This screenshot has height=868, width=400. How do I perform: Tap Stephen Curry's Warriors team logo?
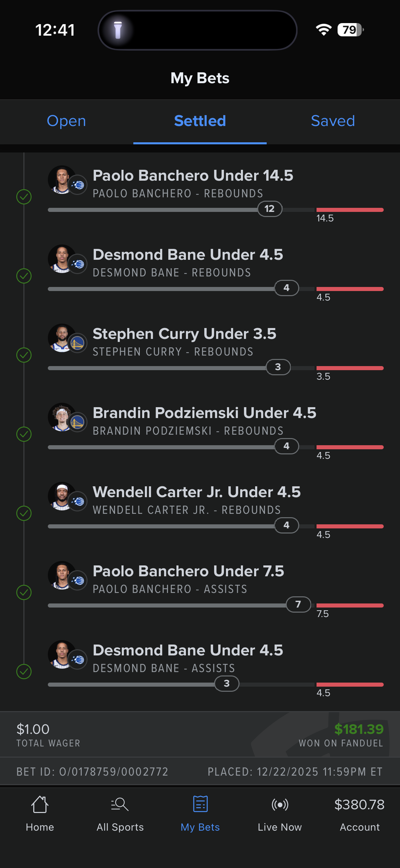(78, 343)
